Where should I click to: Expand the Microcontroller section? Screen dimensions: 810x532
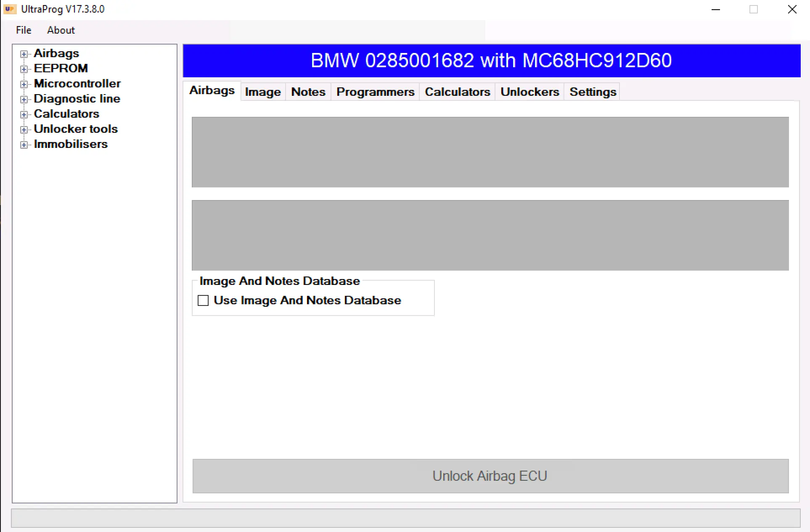pos(24,84)
